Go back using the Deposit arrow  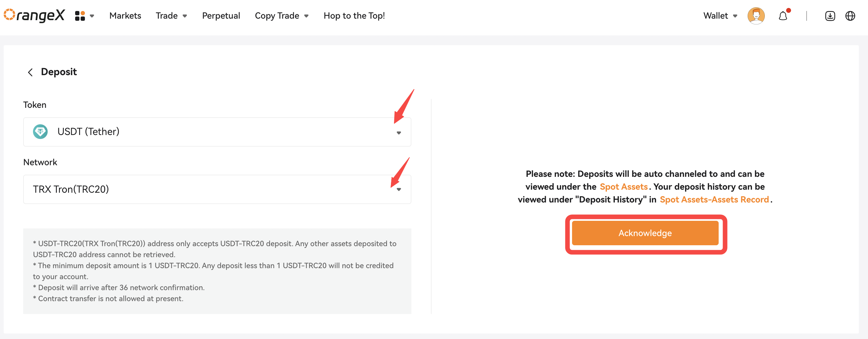(x=30, y=72)
